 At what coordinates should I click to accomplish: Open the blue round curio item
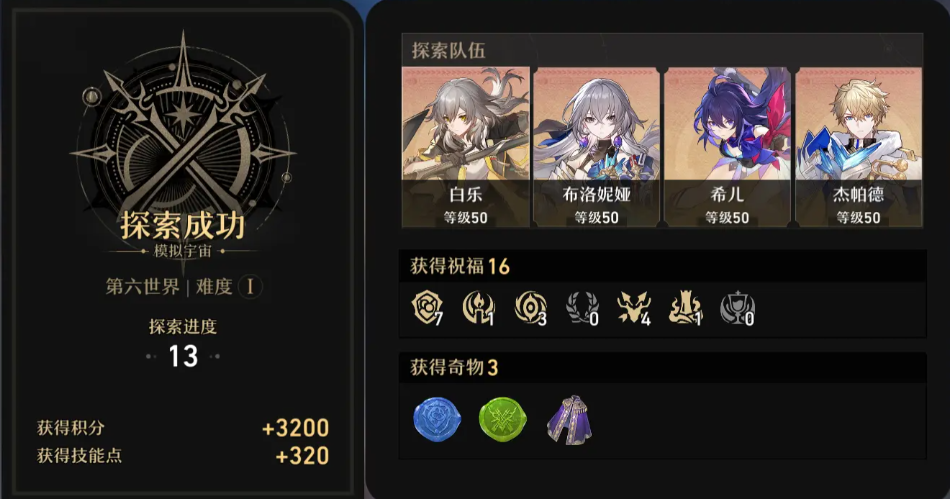coord(437,419)
